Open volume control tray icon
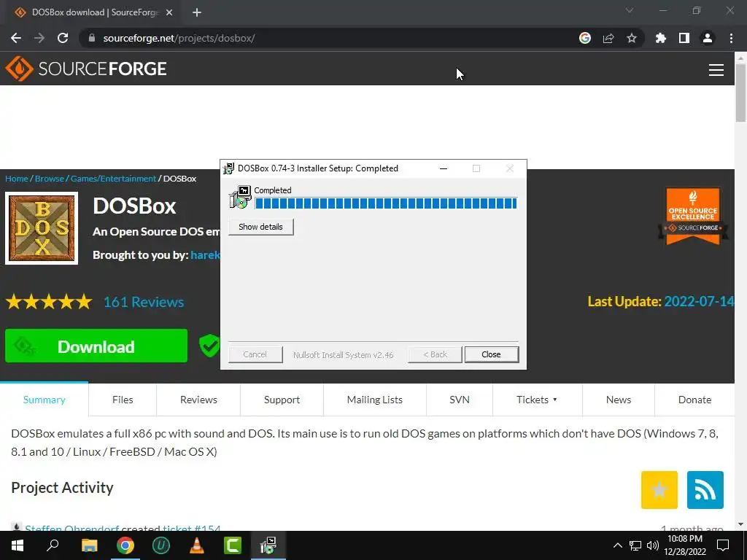747x560 pixels. (x=652, y=545)
